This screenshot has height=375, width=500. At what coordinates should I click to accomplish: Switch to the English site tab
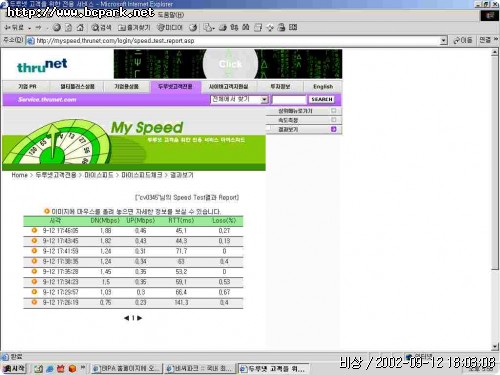pyautogui.click(x=323, y=86)
